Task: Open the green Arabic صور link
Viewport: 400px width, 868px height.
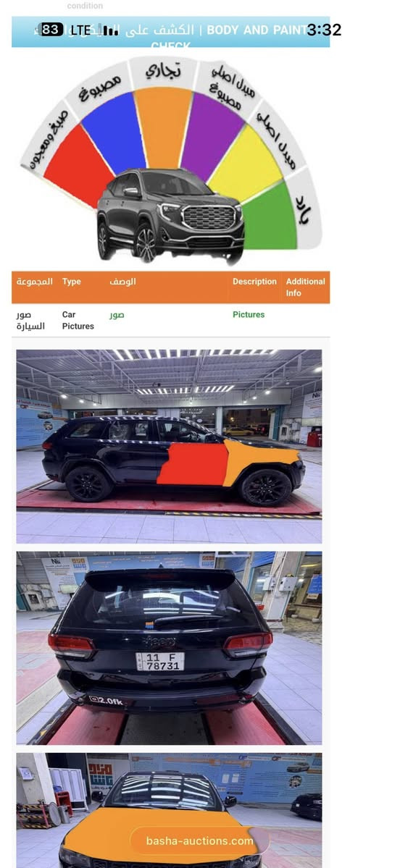Action: click(117, 315)
